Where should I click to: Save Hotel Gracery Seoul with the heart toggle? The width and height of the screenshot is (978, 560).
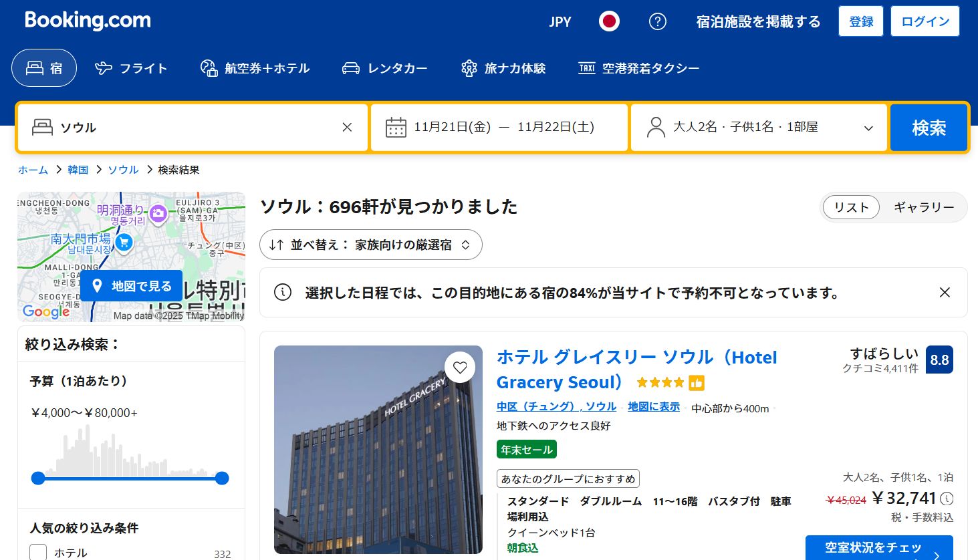pos(460,367)
